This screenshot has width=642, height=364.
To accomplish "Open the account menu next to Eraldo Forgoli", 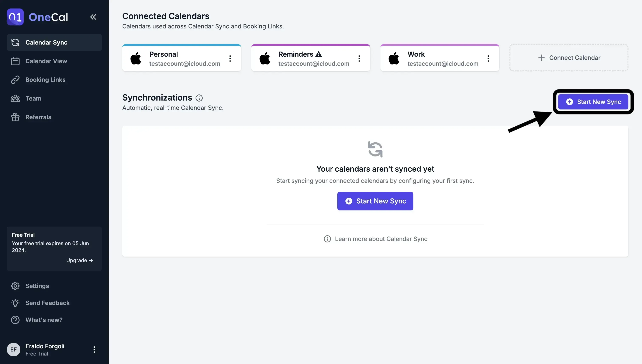I will 94,349.
